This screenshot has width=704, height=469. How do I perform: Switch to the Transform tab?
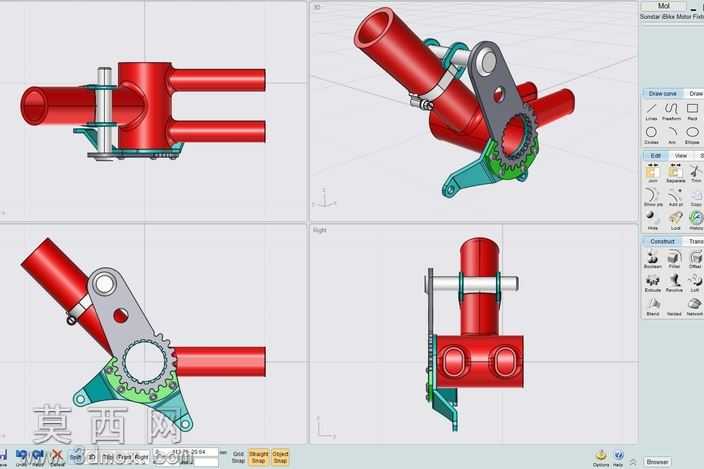[695, 241]
